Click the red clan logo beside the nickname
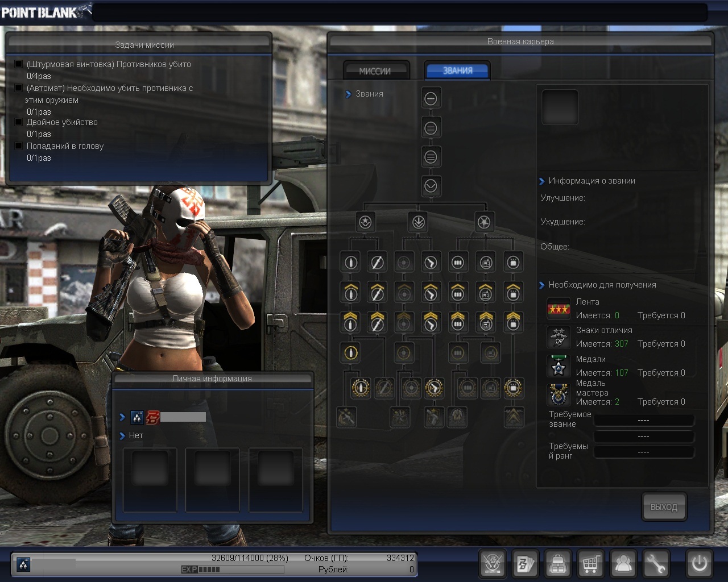Screen dimensions: 728x582 click(x=153, y=417)
